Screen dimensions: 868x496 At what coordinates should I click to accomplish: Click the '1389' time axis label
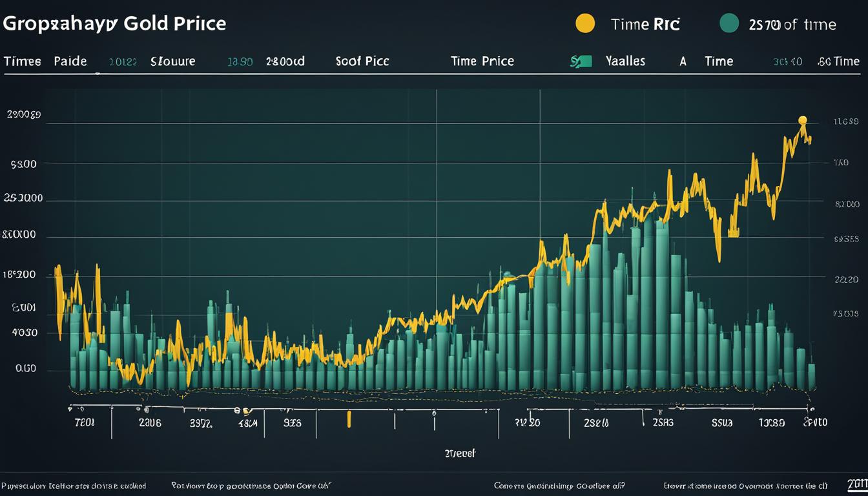pyautogui.click(x=771, y=423)
